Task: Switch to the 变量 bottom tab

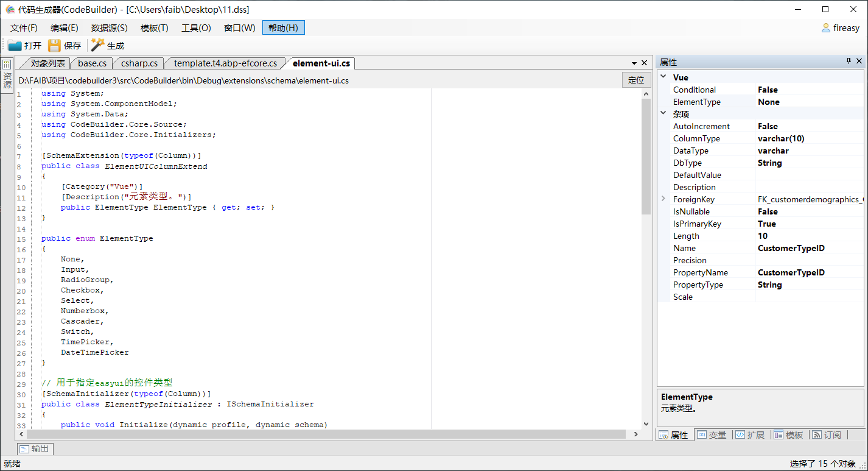Action: [x=712, y=434]
